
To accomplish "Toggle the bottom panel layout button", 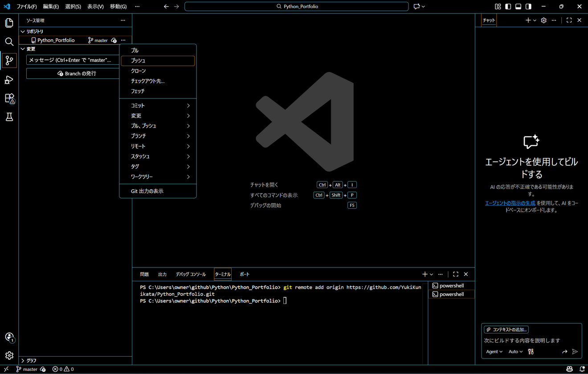I will [x=518, y=7].
